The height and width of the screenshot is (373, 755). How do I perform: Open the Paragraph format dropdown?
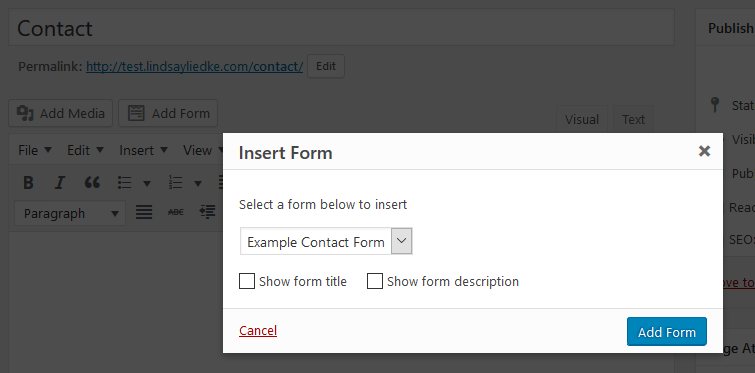click(x=70, y=213)
